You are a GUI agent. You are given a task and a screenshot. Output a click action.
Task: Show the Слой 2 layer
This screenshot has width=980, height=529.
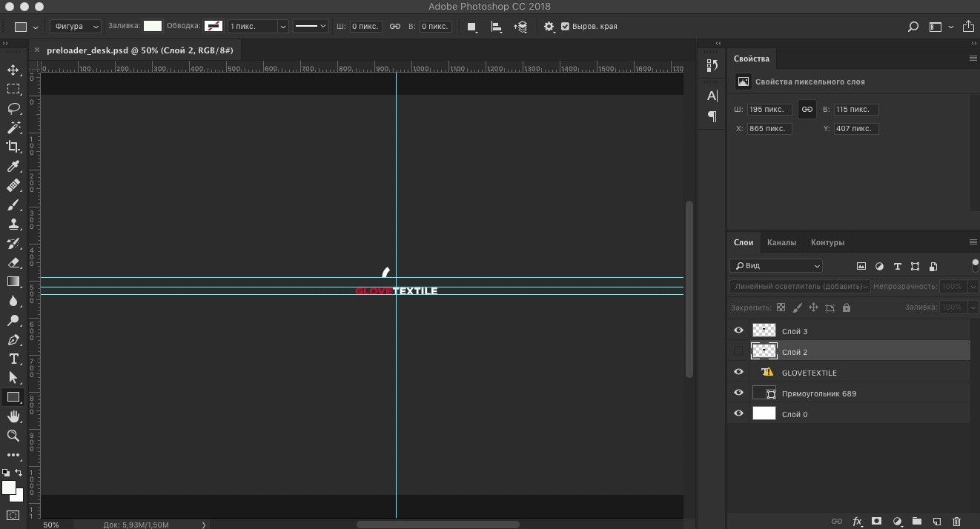tap(738, 352)
